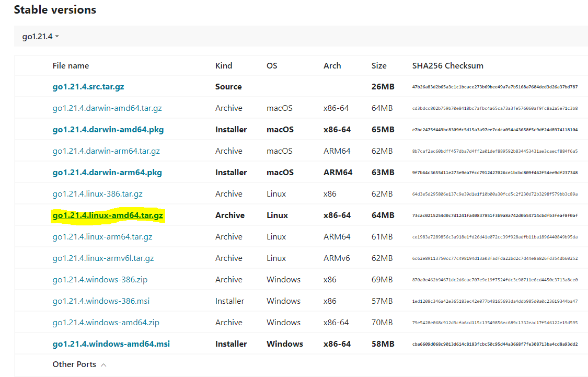
Task: Click go1.21.4.windows-386.msi installer link
Action: [100, 301]
